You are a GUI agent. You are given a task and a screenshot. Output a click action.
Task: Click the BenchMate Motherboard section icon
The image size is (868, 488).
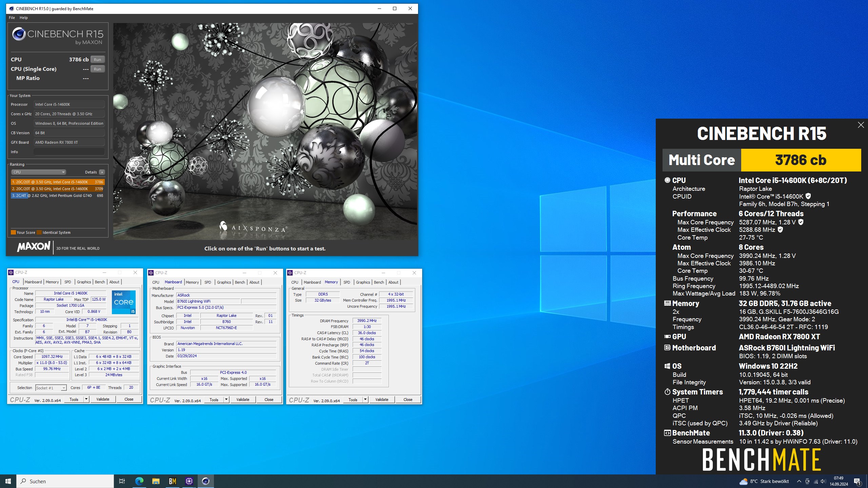pos(667,348)
